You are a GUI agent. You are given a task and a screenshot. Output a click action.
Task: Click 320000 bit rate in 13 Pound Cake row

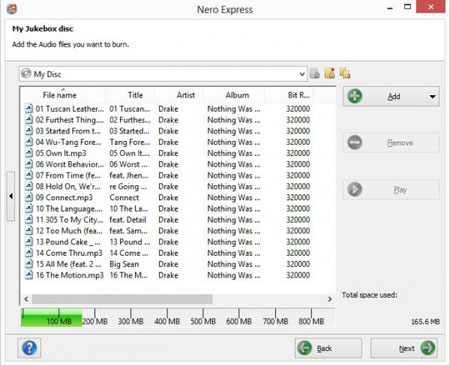[298, 242]
